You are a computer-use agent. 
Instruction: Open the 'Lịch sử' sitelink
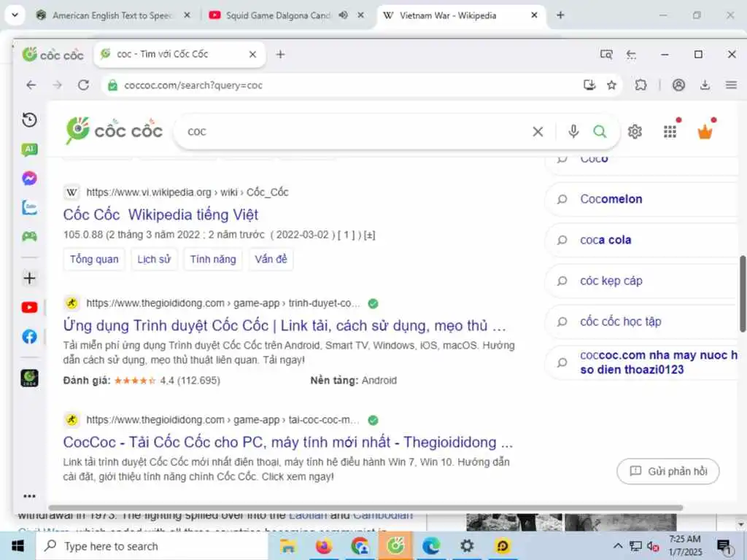pyautogui.click(x=154, y=259)
